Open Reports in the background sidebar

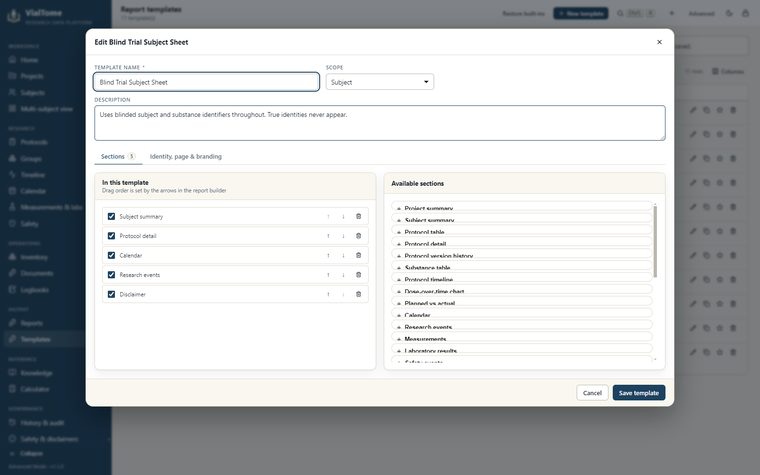point(32,323)
